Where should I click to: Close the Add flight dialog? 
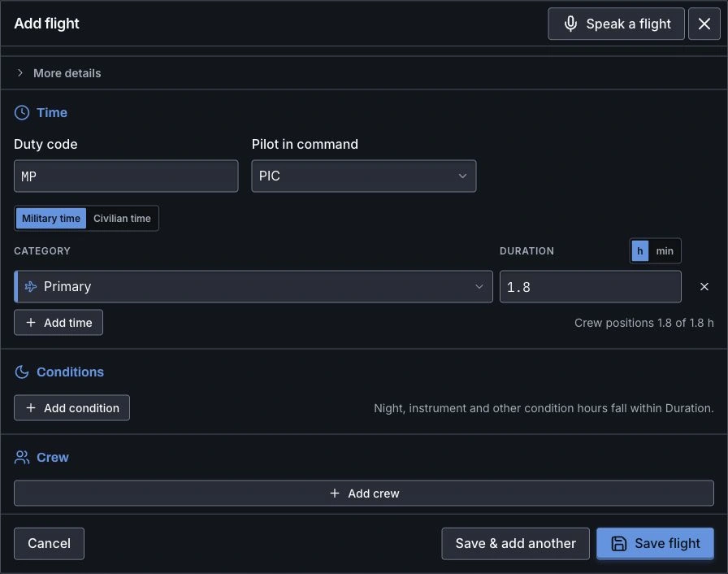(x=704, y=24)
